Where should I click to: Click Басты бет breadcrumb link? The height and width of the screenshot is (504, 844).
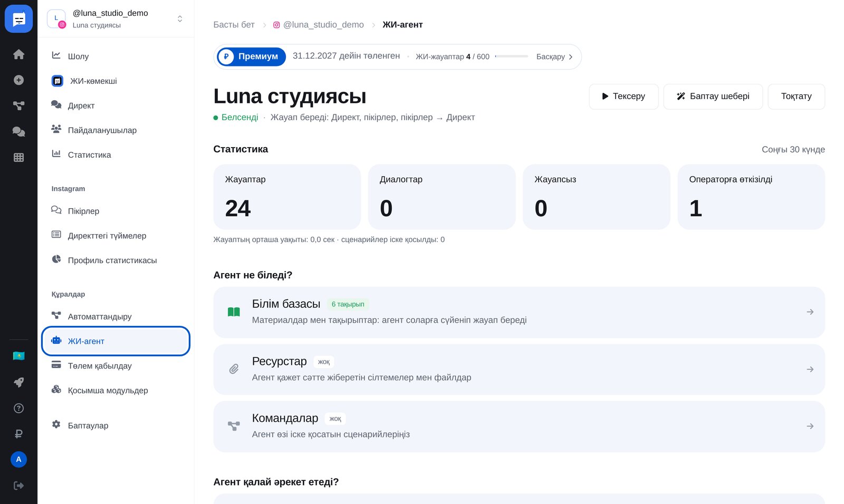[x=234, y=25]
